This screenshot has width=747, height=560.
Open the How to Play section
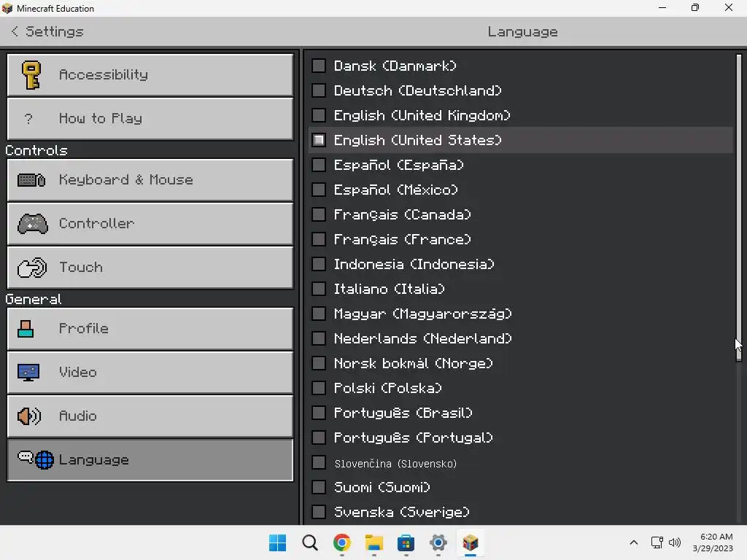point(150,119)
